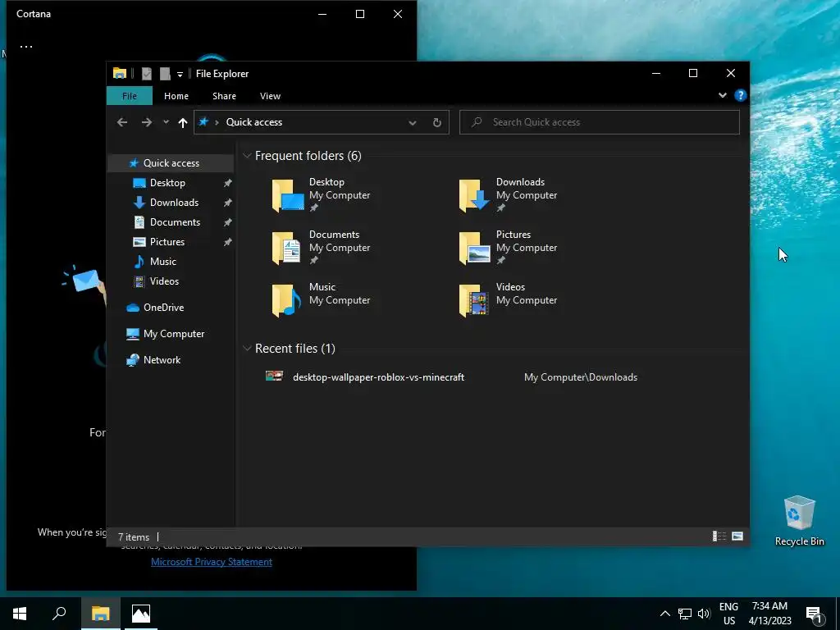The width and height of the screenshot is (840, 630).
Task: Click the pin icon next to sidebar Downloads
Action: [x=228, y=203]
